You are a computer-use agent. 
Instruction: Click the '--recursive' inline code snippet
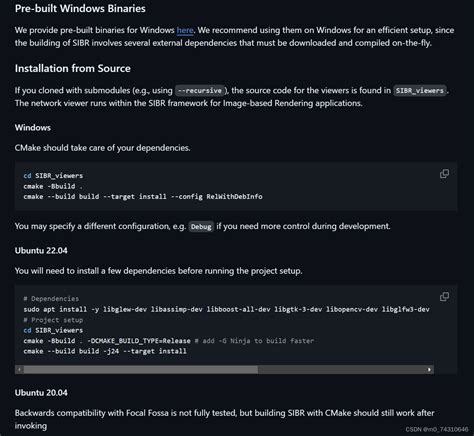tap(199, 90)
